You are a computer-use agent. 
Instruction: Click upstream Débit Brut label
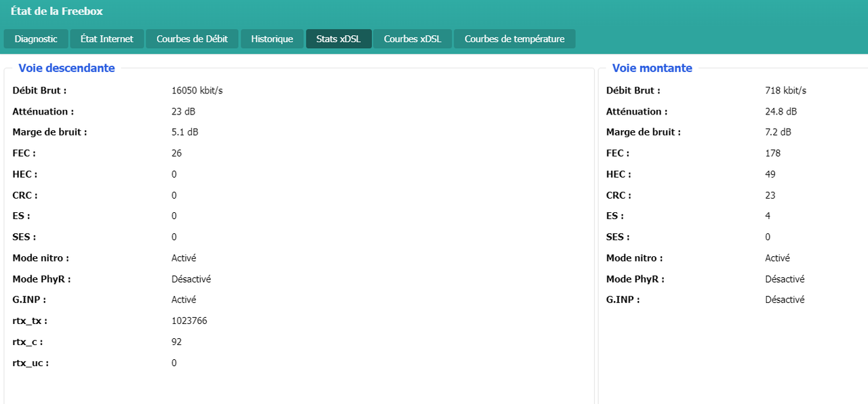[633, 90]
